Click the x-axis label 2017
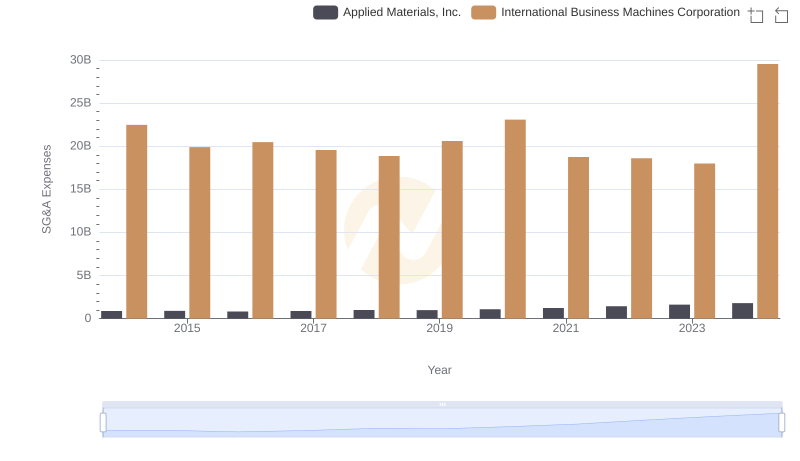Image resolution: width=800 pixels, height=461 pixels. 313,328
